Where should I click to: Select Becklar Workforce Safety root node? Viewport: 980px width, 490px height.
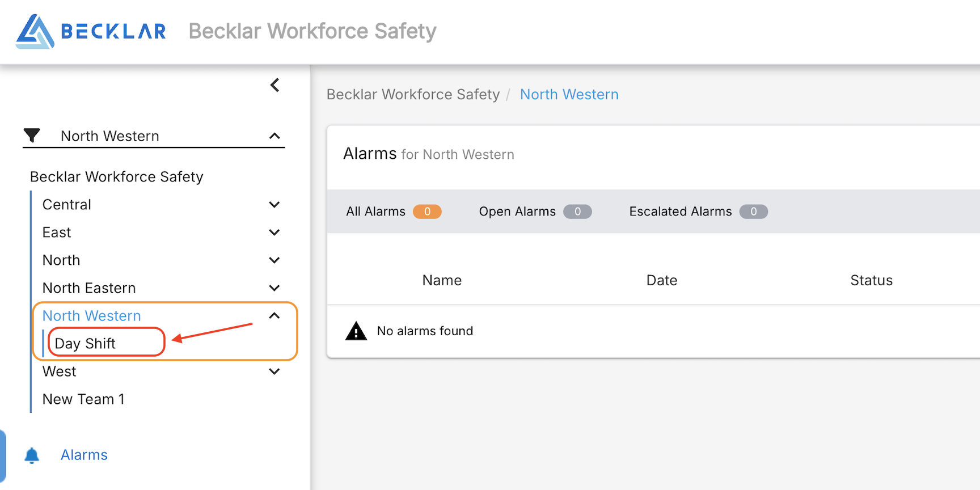(116, 177)
